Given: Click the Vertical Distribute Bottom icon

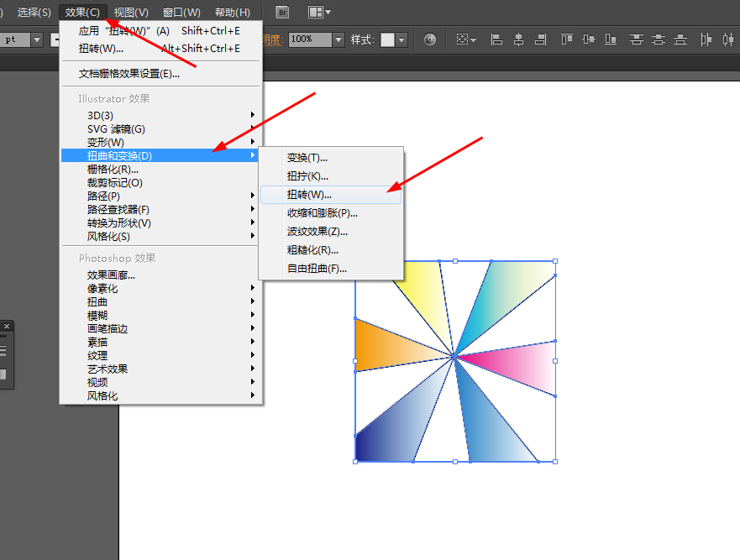Looking at the screenshot, I should (680, 39).
